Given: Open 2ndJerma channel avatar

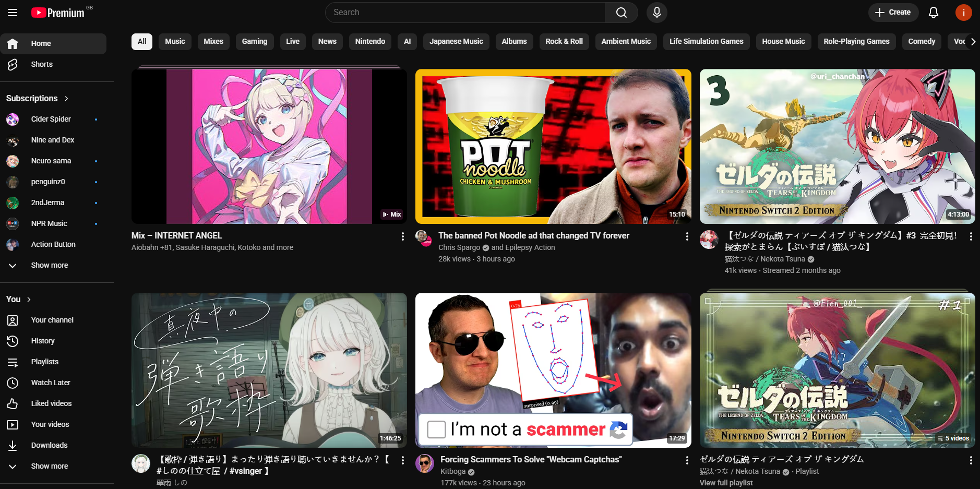Looking at the screenshot, I should click(x=13, y=202).
